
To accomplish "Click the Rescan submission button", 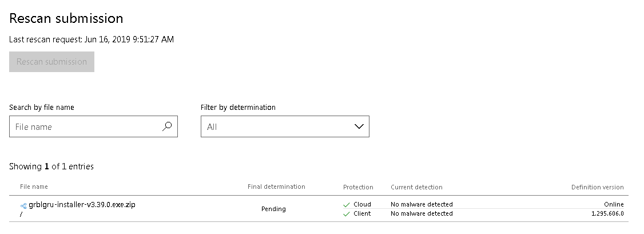I will (51, 62).
